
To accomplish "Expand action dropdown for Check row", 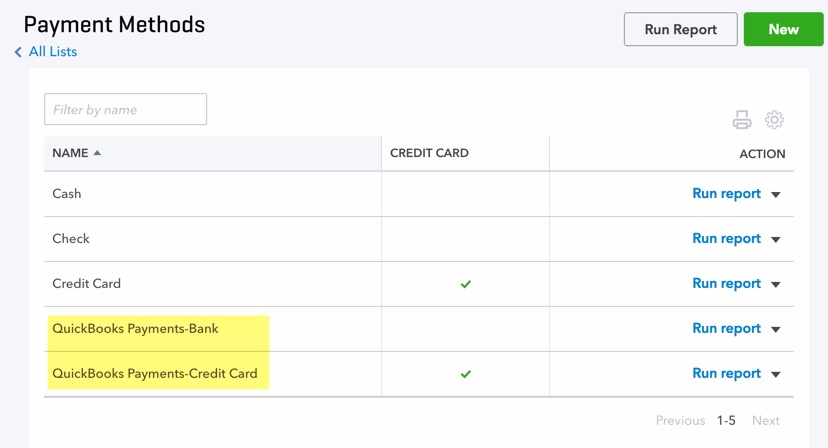I will pyautogui.click(x=776, y=239).
